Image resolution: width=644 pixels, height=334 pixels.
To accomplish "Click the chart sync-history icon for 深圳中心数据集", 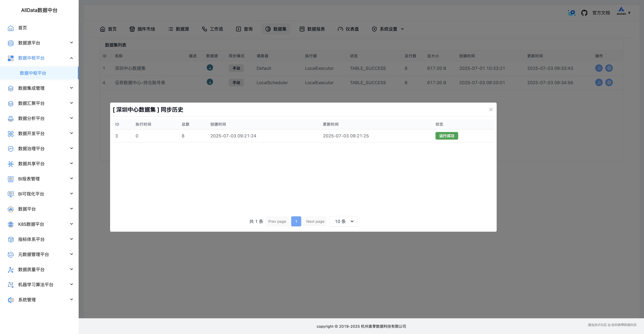I will pyautogui.click(x=599, y=68).
